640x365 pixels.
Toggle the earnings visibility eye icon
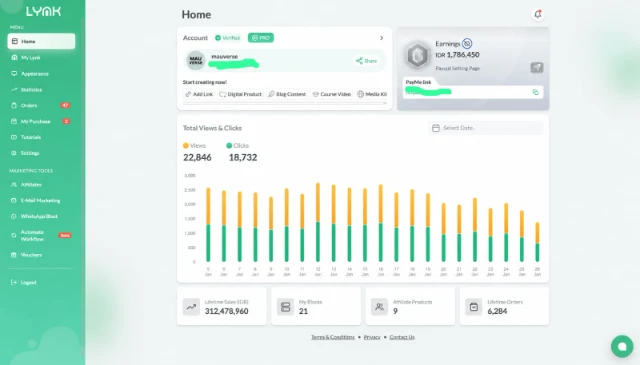pyautogui.click(x=467, y=43)
